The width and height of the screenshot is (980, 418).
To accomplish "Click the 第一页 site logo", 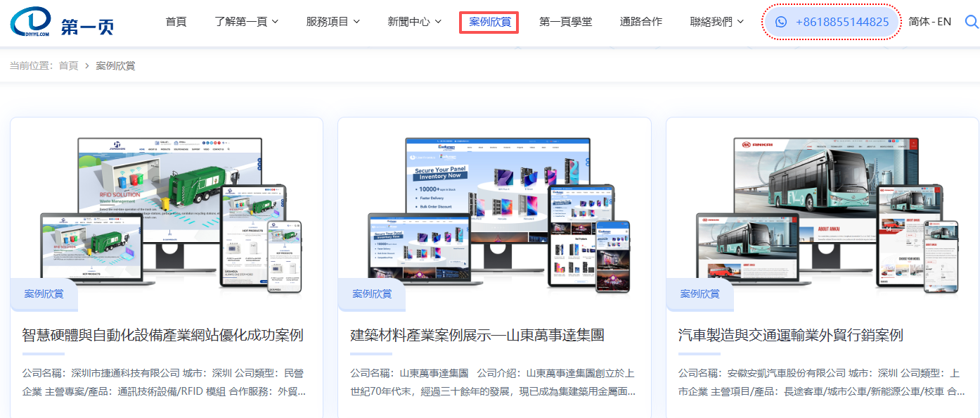I will tap(62, 23).
